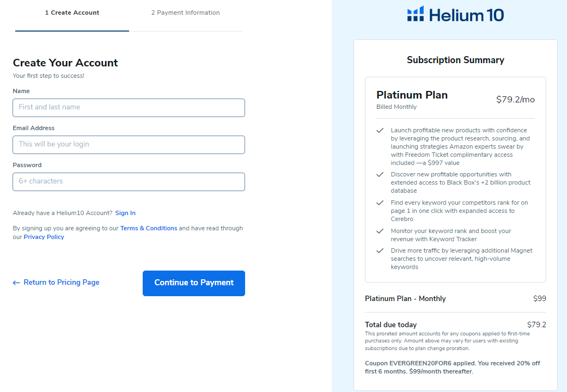Click the back arrow beside Return to Pricing
567x392 pixels.
[16, 283]
